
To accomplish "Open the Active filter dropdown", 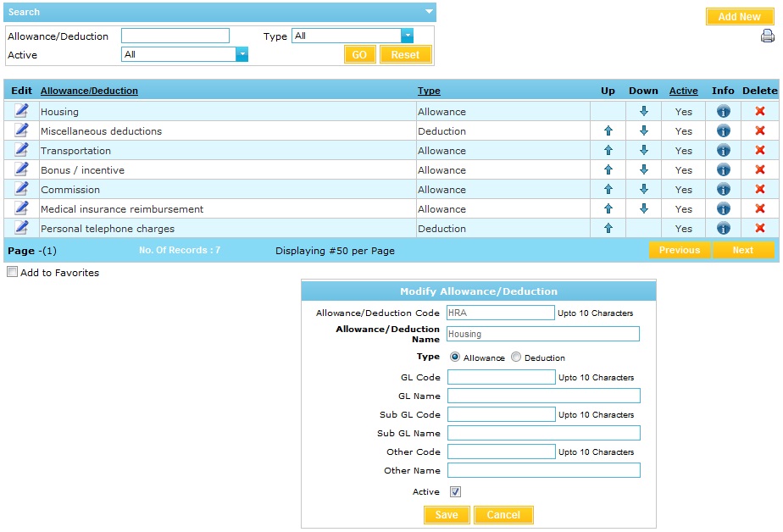I will pos(242,54).
